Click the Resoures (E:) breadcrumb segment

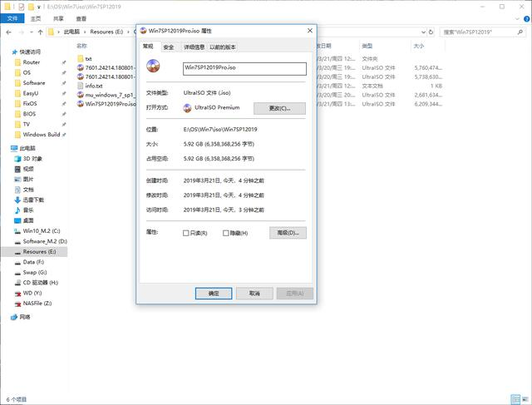coord(106,32)
